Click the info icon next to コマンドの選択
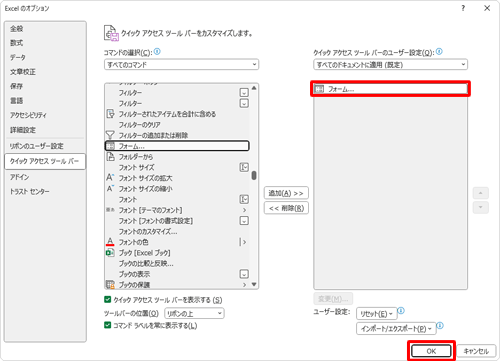 tap(157, 52)
